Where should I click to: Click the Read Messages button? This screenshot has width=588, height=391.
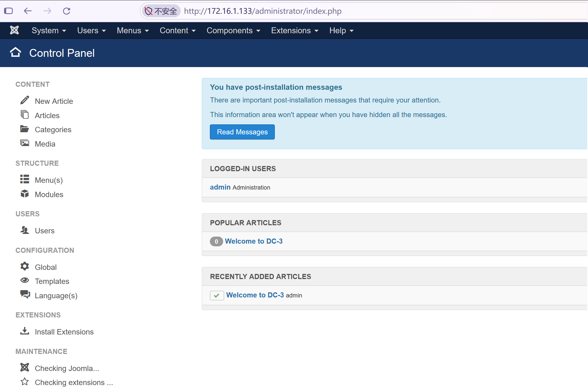pyautogui.click(x=242, y=132)
